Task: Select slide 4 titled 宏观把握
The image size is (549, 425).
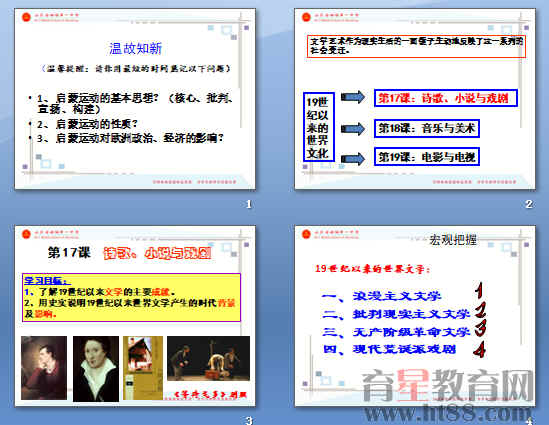Action: [x=415, y=316]
